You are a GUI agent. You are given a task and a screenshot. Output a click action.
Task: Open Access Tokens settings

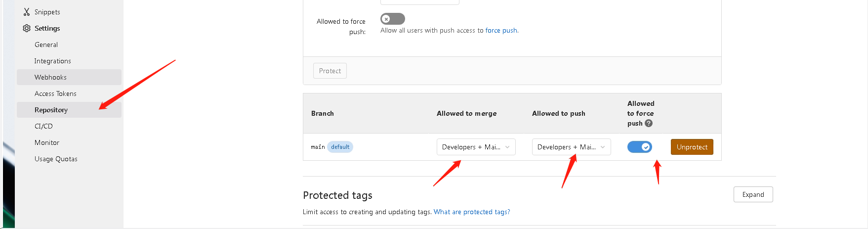[55, 93]
